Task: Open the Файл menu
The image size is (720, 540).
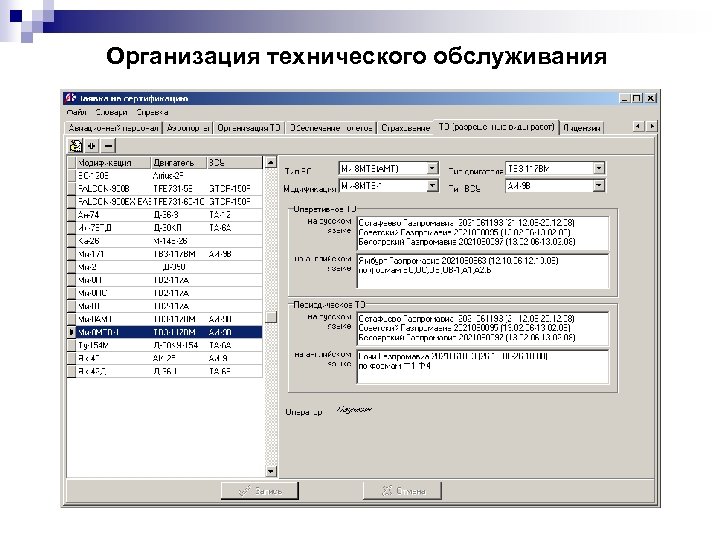Action: click(x=76, y=112)
